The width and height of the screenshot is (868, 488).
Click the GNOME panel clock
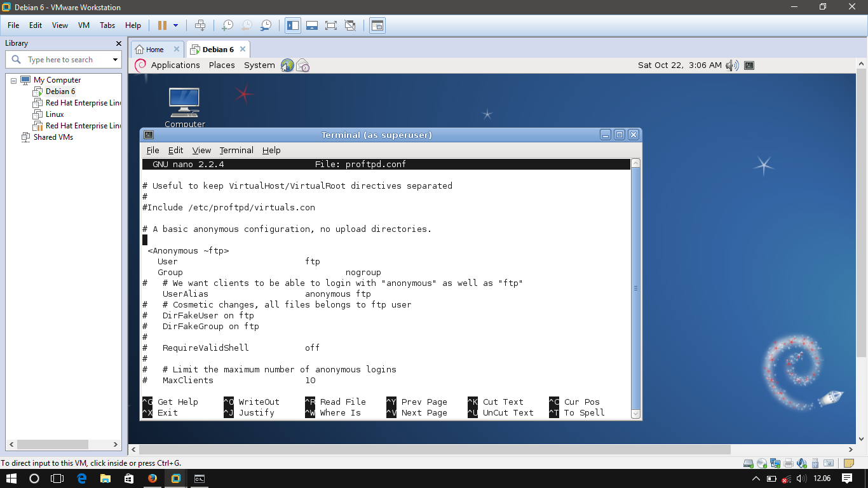click(x=680, y=65)
